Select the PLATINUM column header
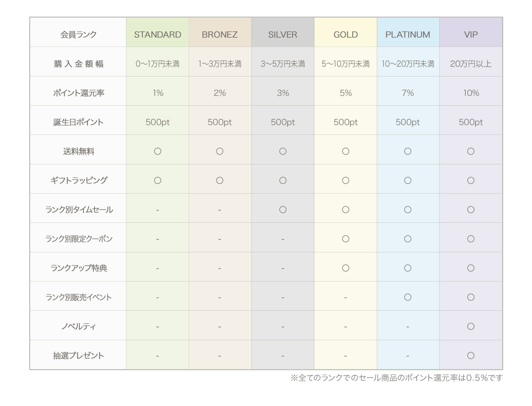Viewport: 532px width, 406px height. (x=407, y=34)
